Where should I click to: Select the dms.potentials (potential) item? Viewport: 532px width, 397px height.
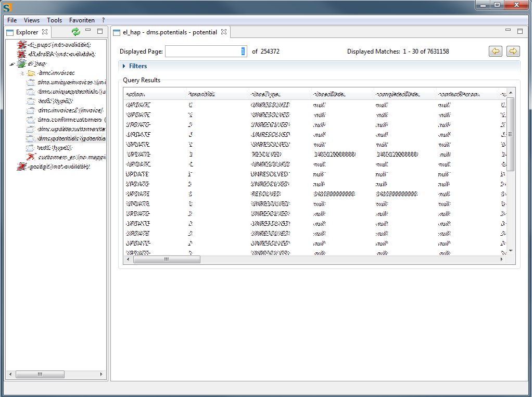tap(71, 138)
